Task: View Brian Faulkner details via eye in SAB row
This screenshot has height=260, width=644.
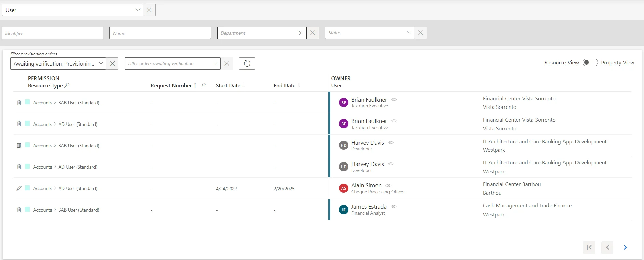Action: click(x=394, y=100)
